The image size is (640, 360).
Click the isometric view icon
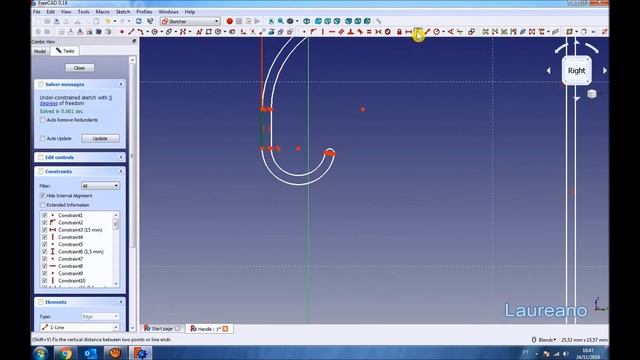tap(307, 21)
